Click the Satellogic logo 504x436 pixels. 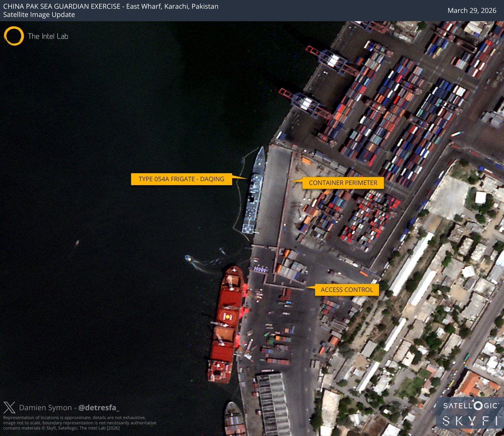[x=471, y=405]
